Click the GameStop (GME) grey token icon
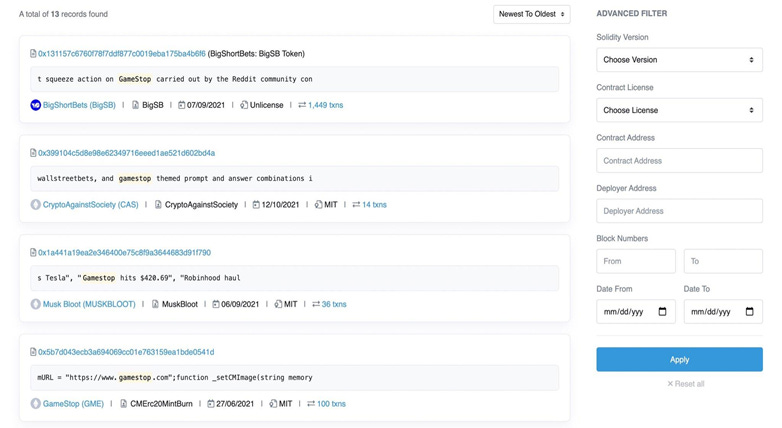 pyautogui.click(x=35, y=404)
